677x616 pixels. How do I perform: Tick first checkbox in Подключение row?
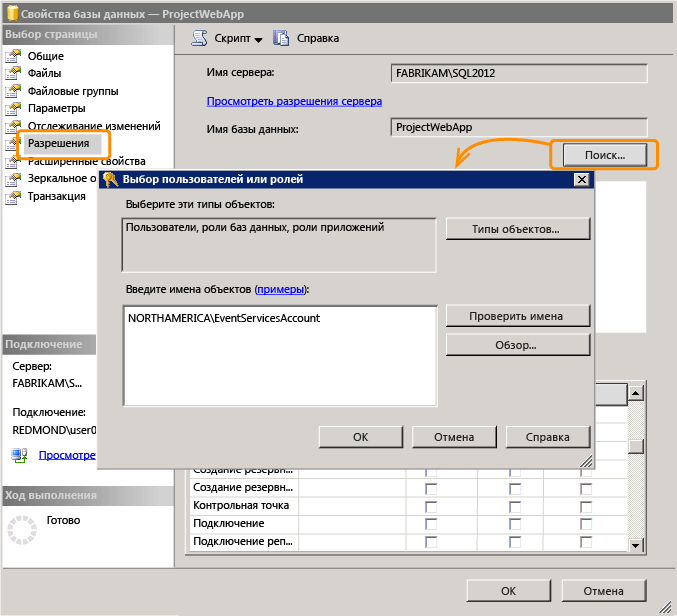431,524
